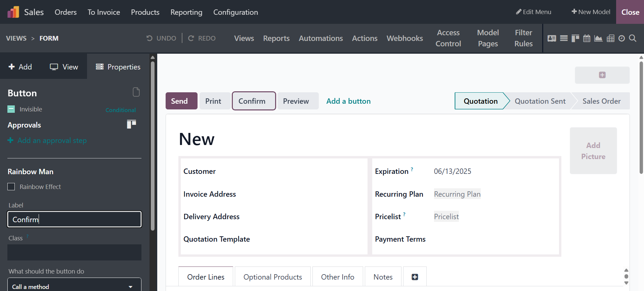Select the Graph view icon
This screenshot has height=291, width=644.
point(598,38)
